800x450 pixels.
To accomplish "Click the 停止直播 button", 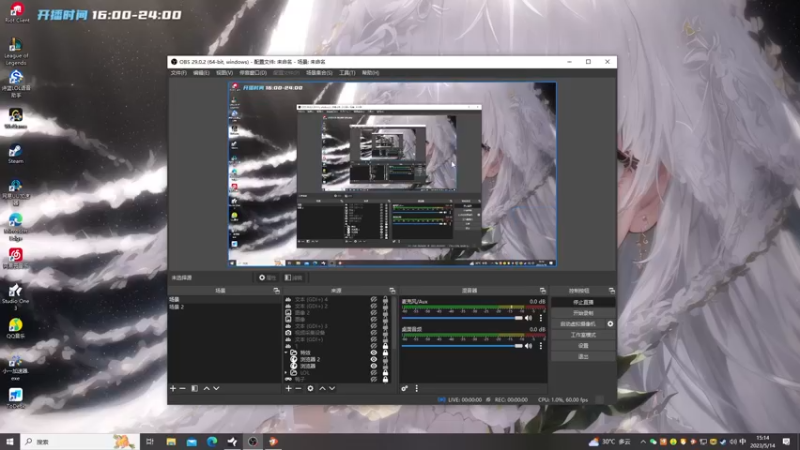I will pos(583,302).
